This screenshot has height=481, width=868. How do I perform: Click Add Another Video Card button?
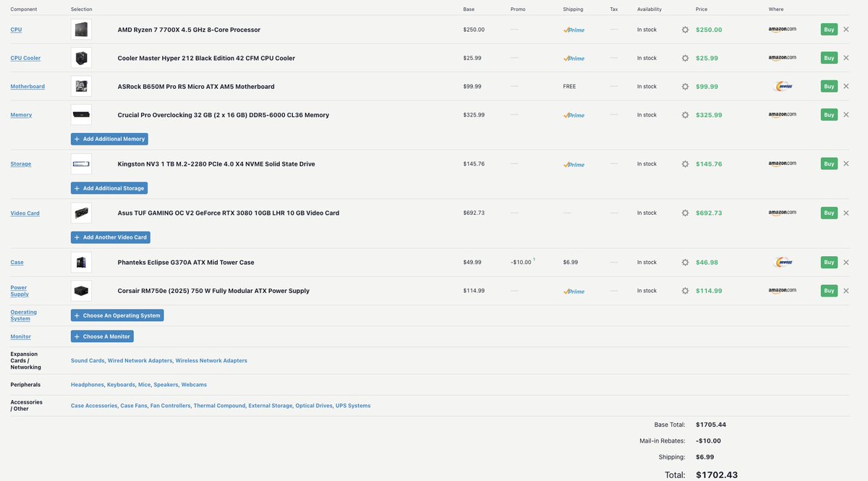coord(111,237)
